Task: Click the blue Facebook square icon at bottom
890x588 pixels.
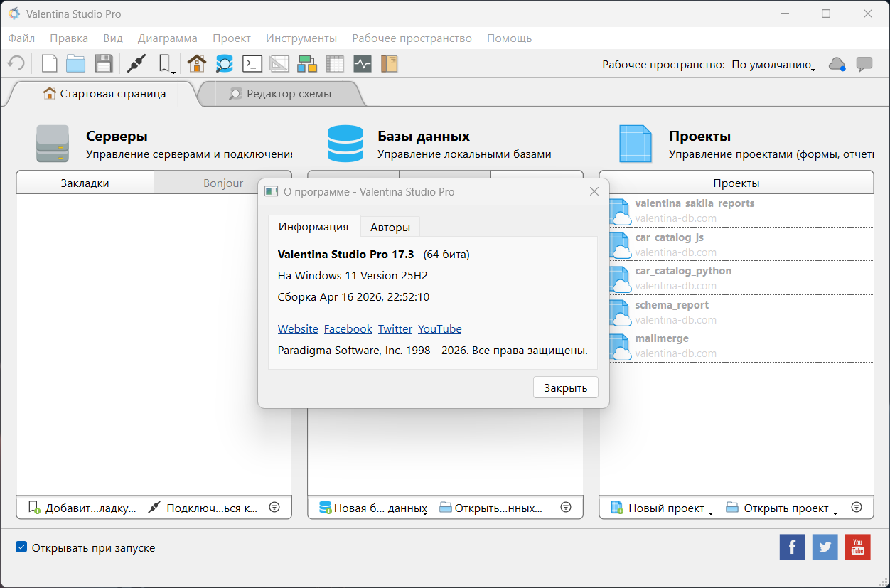Action: pyautogui.click(x=792, y=547)
